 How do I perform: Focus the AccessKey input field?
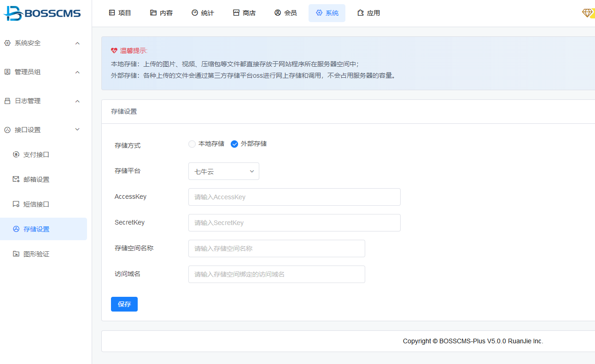point(294,197)
